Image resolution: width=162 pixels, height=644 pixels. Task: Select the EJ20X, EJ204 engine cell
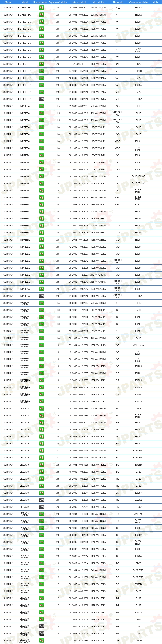tap(138, 542)
